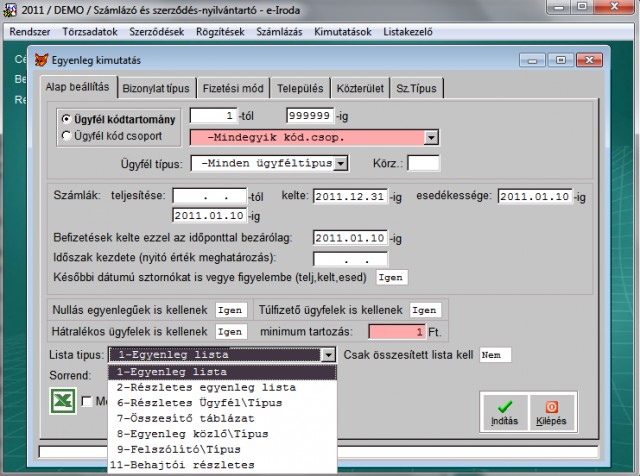Switch to the Bizonylat típus tab
The width and height of the screenshot is (640, 476).
156,88
